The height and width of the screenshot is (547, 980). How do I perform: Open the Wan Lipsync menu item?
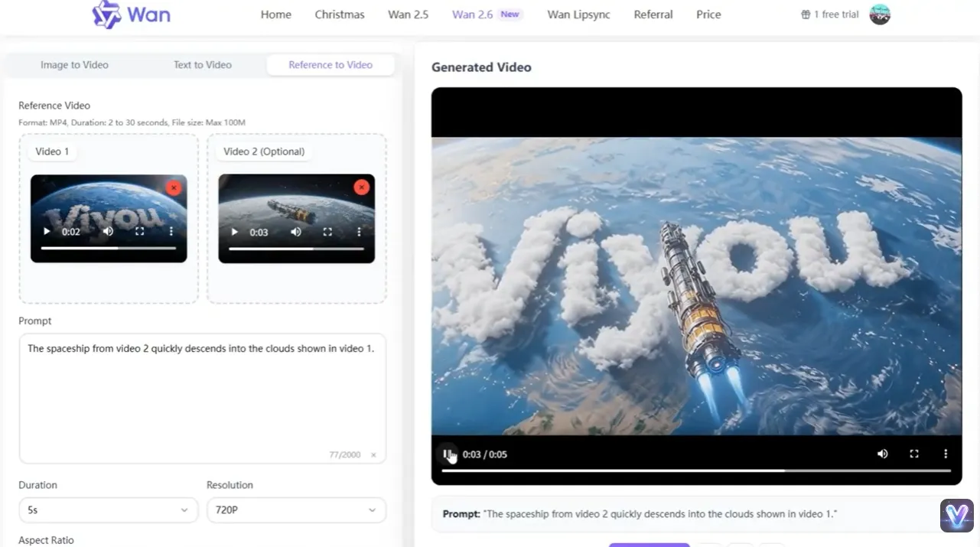[578, 15]
